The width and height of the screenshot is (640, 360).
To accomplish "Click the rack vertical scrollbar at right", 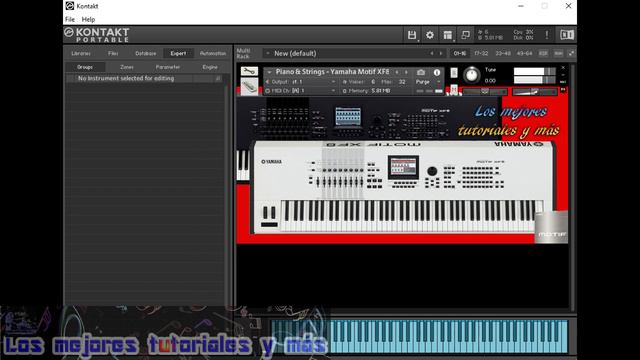I will pyautogui.click(x=572, y=188).
